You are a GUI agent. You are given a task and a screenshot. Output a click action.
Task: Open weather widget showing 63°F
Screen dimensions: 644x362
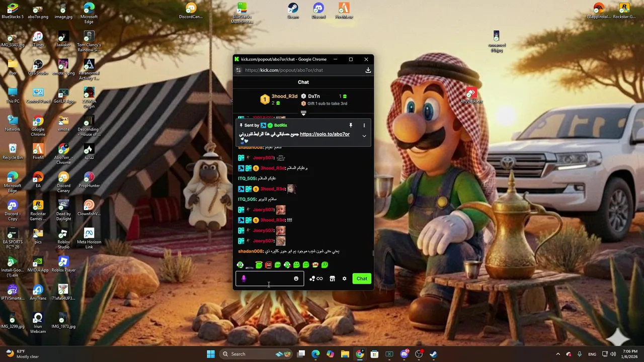[x=23, y=354]
